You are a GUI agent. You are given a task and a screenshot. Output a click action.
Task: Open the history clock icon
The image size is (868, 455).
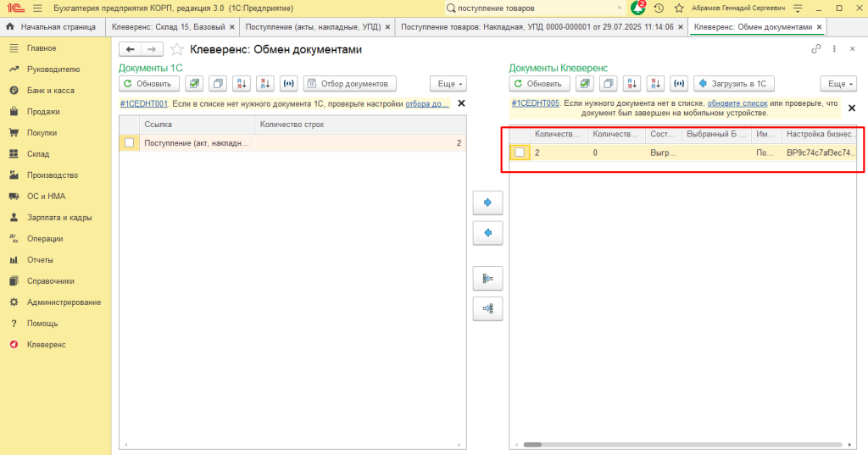[x=659, y=8]
